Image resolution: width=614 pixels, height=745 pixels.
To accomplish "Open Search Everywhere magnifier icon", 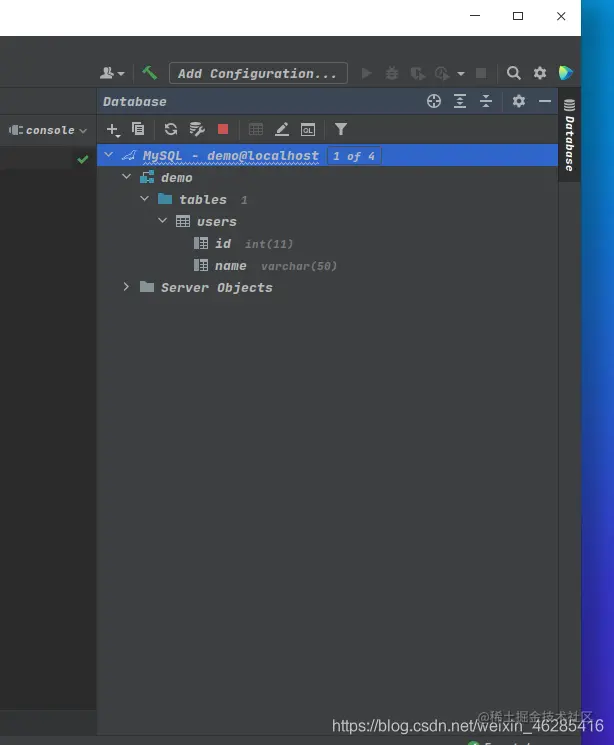I will pos(514,73).
